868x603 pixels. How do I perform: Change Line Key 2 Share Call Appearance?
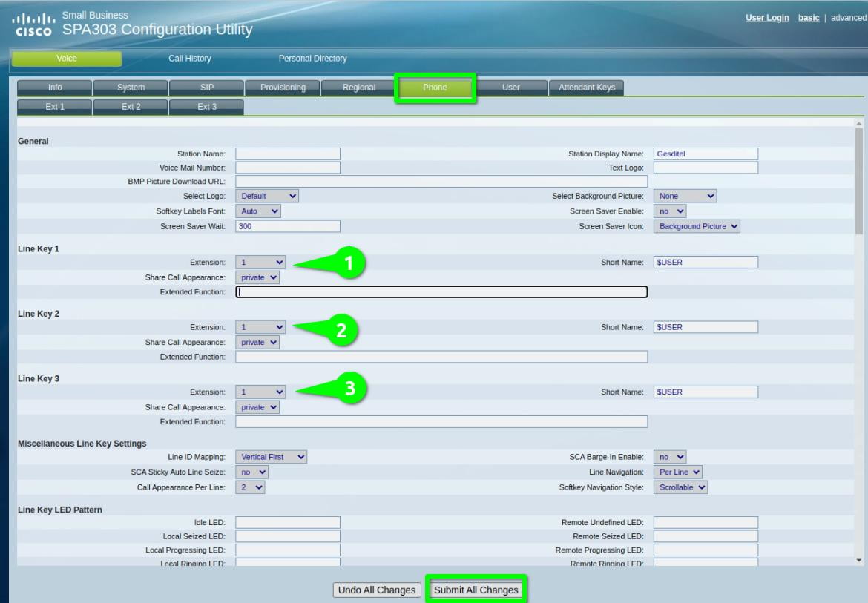coord(257,343)
